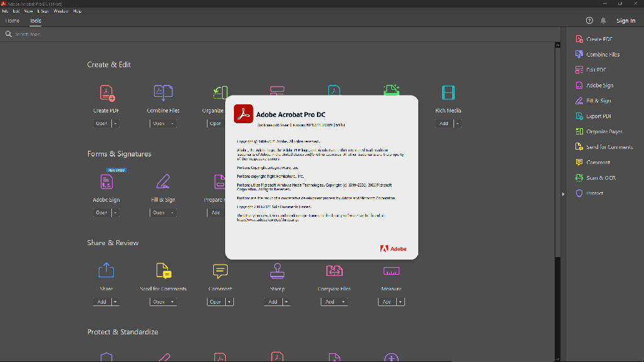Launch the Adobe Sign tool icon
This screenshot has height=362, width=644.
pos(106,182)
